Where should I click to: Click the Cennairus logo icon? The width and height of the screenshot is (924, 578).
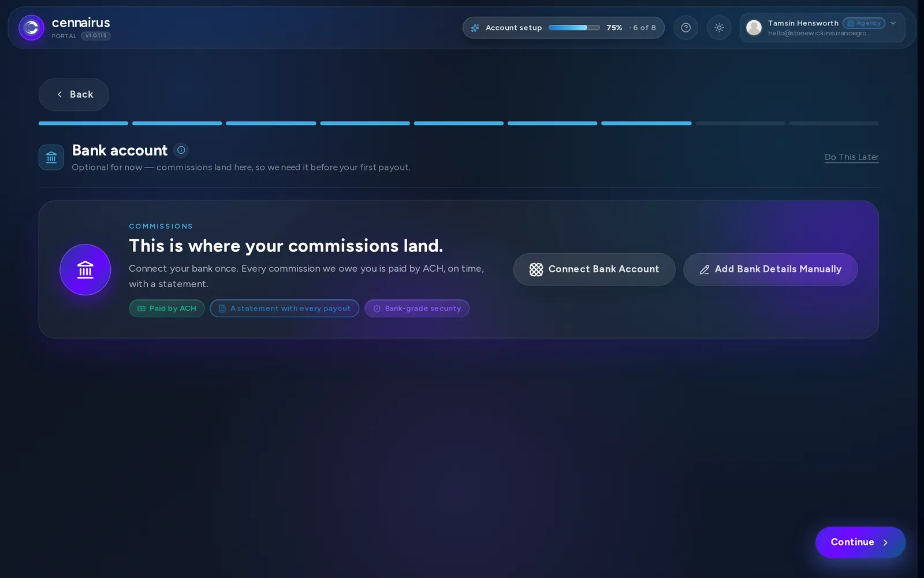(x=31, y=28)
